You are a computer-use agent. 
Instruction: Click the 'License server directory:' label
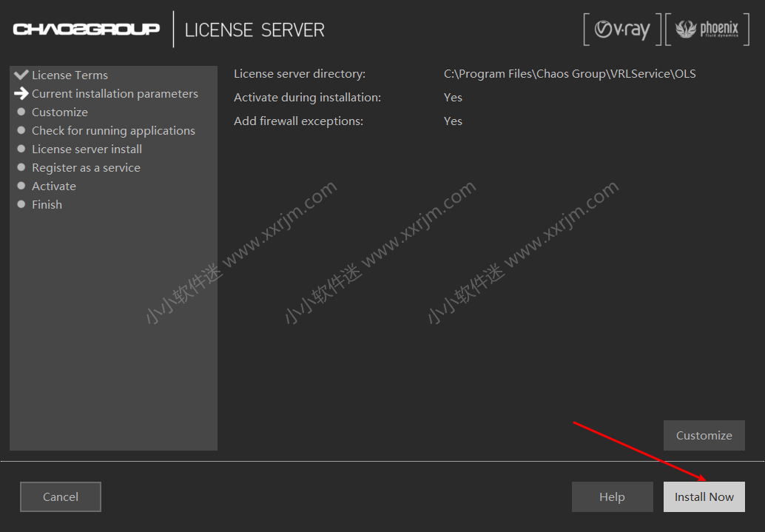tap(300, 74)
